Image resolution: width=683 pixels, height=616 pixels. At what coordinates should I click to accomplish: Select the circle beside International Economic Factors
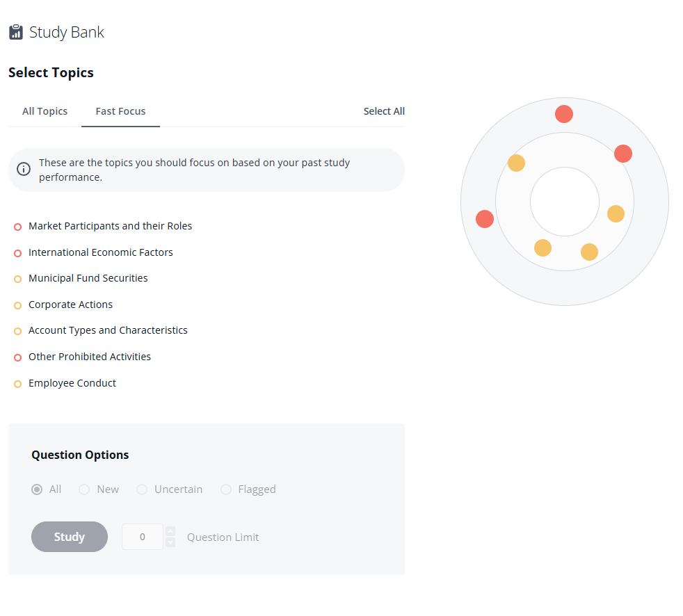pyautogui.click(x=18, y=253)
